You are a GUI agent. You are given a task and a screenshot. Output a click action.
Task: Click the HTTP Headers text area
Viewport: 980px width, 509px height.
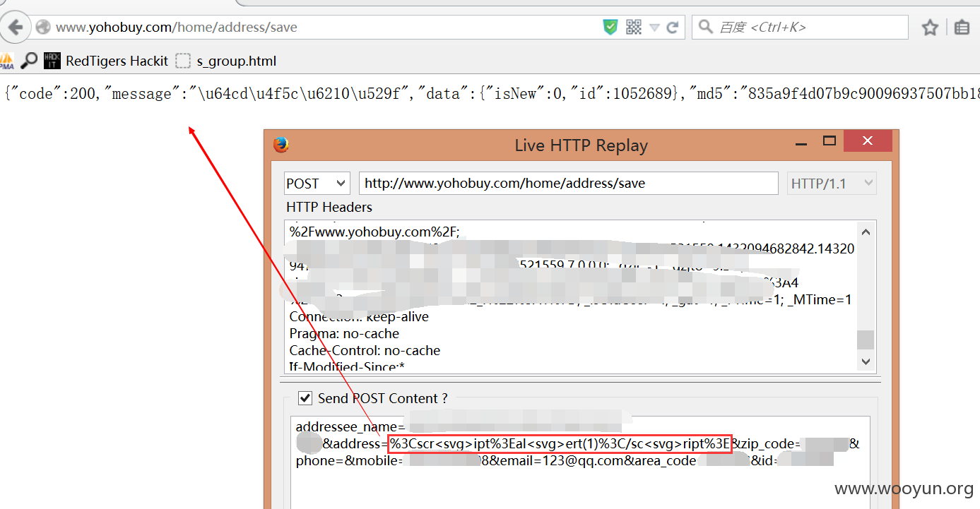coord(569,296)
